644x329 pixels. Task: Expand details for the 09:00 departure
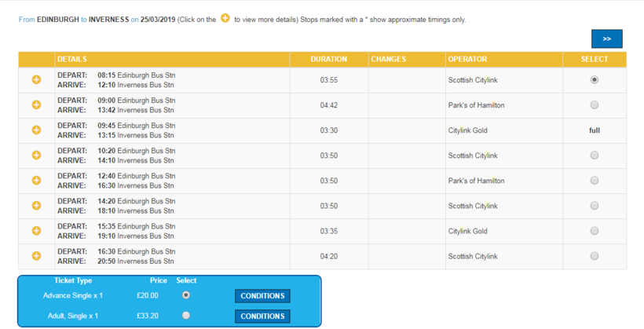[36, 105]
